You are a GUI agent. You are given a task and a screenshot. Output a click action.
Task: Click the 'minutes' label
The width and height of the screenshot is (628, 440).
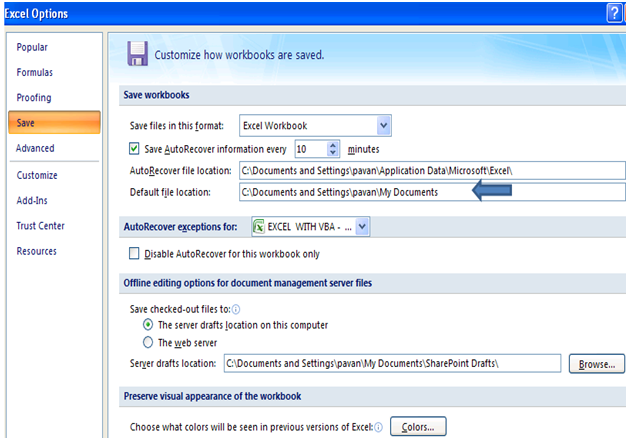[x=363, y=149]
